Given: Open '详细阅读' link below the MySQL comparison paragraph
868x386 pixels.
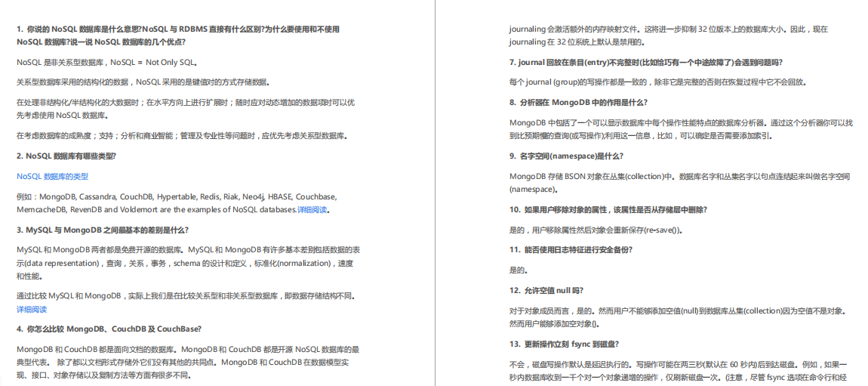Looking at the screenshot, I should (x=32, y=310).
